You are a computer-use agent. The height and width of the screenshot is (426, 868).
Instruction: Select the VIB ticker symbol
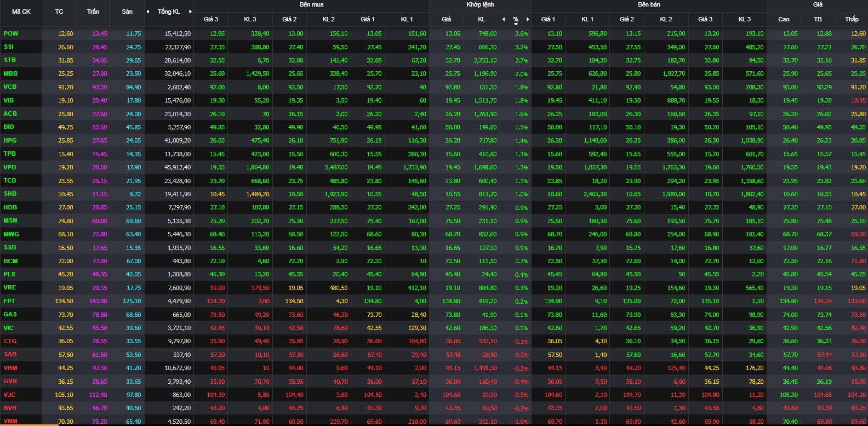[x=9, y=100]
